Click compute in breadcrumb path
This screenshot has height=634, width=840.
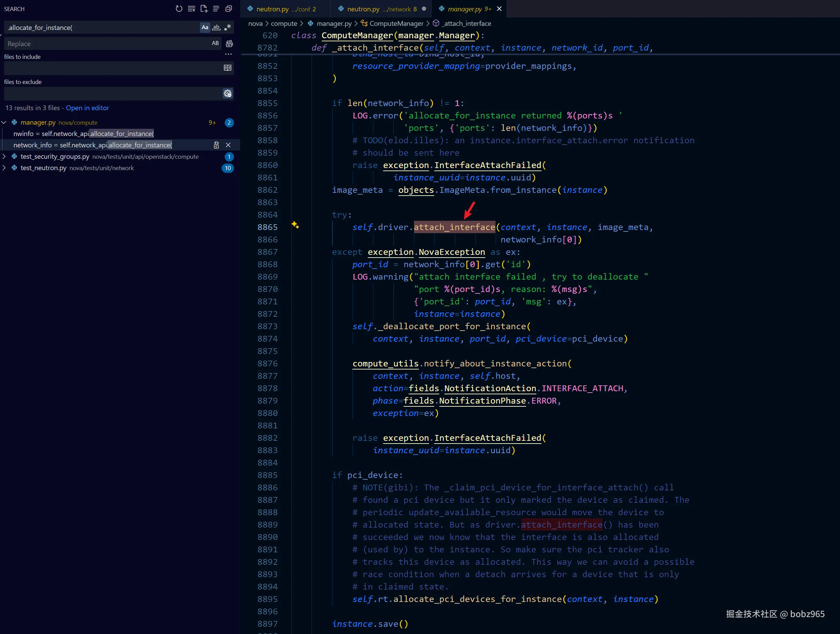[284, 23]
